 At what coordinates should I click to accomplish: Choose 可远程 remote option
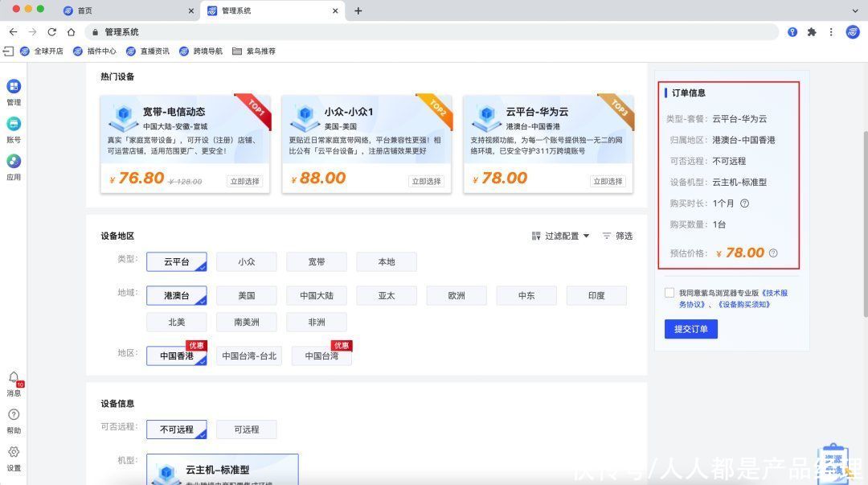point(247,430)
